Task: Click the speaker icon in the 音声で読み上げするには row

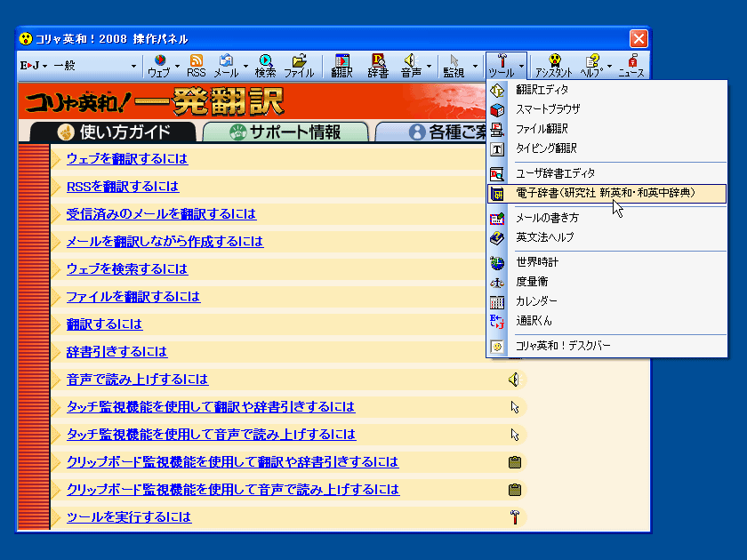Action: click(515, 380)
